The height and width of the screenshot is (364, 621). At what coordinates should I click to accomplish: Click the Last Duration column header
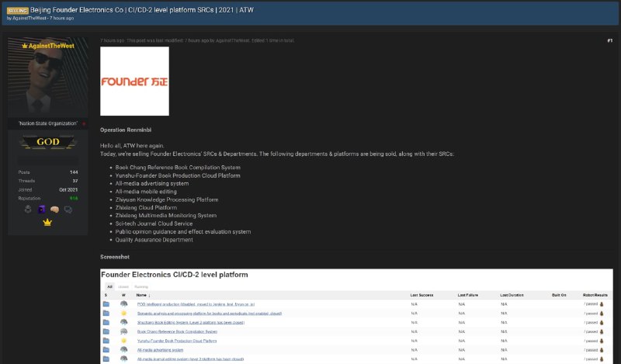pyautogui.click(x=512, y=295)
